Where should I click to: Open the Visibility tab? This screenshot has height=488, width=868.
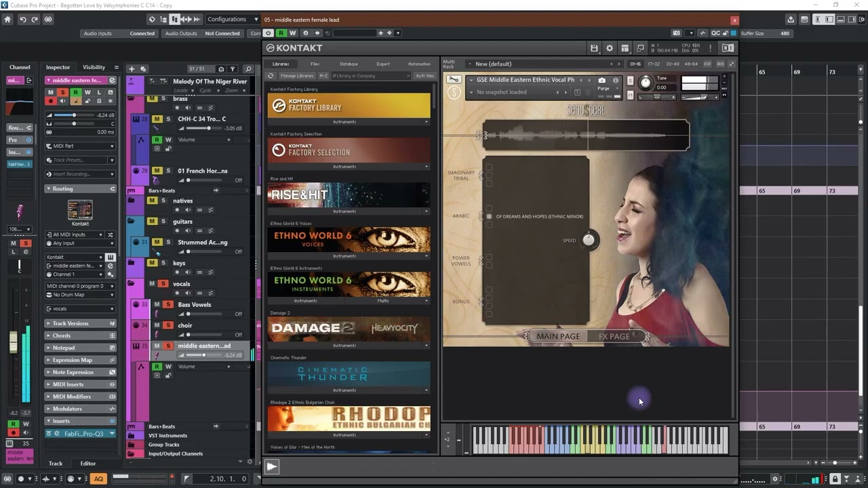coord(94,67)
